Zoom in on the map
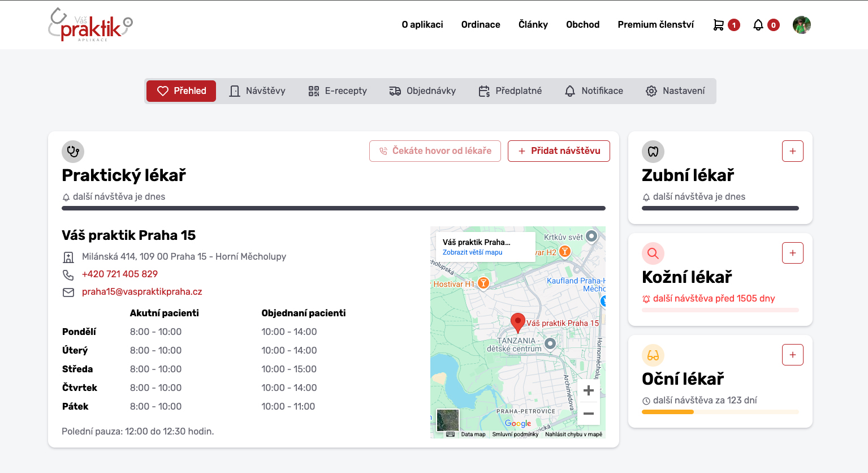 (x=589, y=390)
